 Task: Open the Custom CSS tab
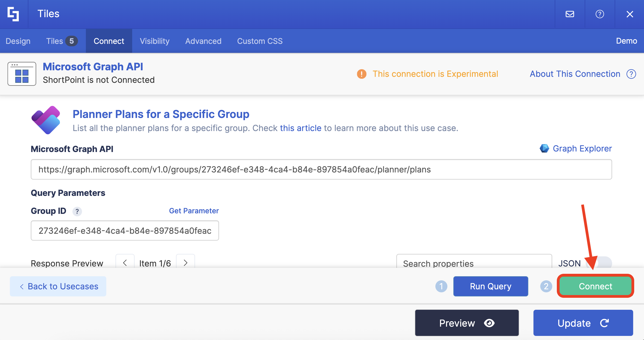pyautogui.click(x=260, y=41)
